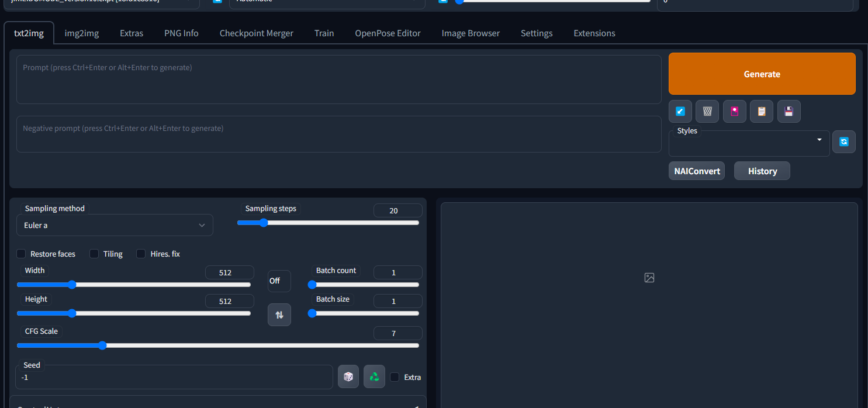Image resolution: width=868 pixels, height=408 pixels.
Task: Click the orange Generate button
Action: [x=762, y=74]
